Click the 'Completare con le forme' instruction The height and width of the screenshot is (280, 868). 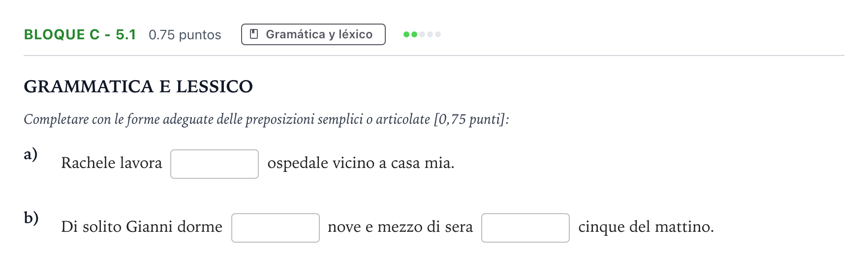[266, 119]
